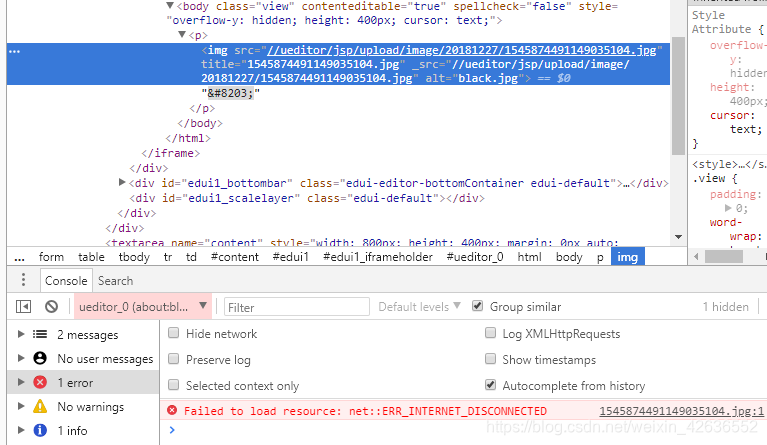Click the overflow-y style property name

click(738, 52)
